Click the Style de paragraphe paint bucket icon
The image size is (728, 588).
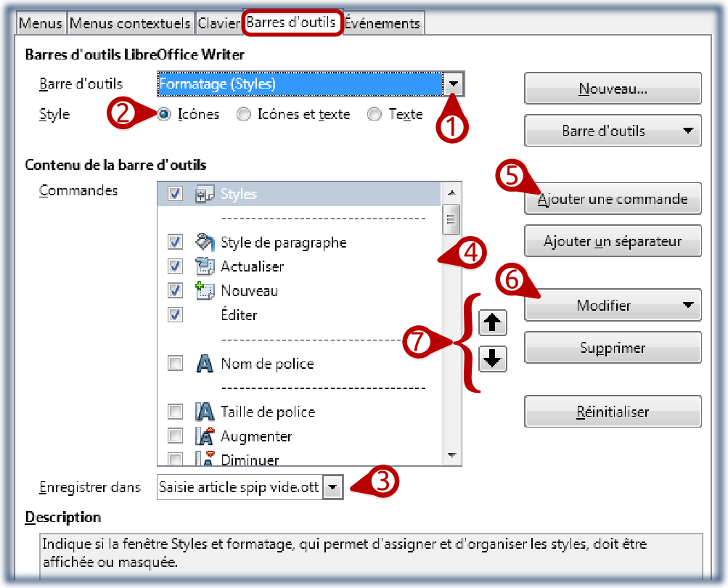pos(205,242)
